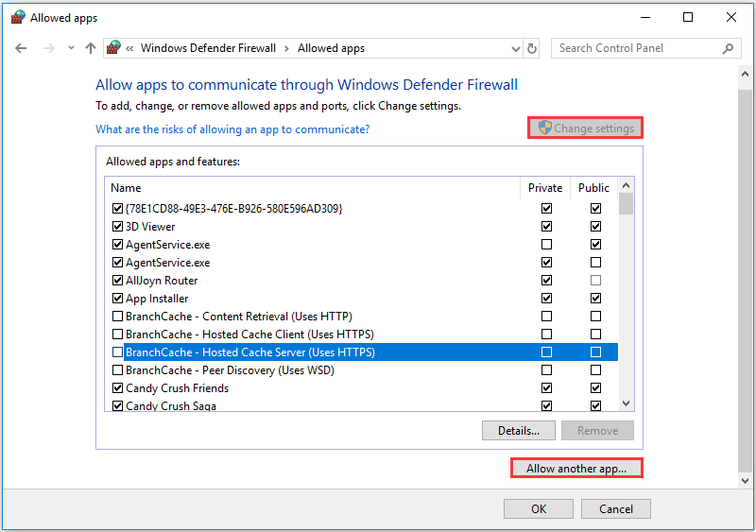The width and height of the screenshot is (756, 532).
Task: Click the Change settings button
Action: point(585,129)
